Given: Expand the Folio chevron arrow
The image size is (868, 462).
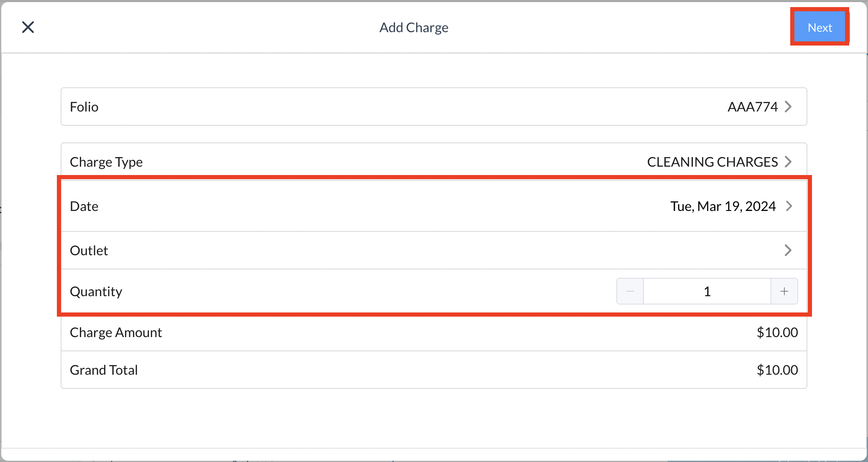Looking at the screenshot, I should tap(788, 107).
